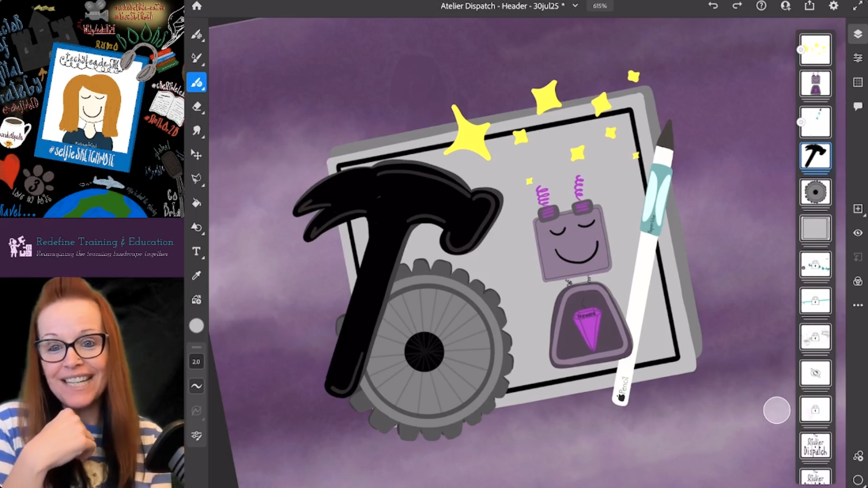Open the gray brush color swatch
The width and height of the screenshot is (868, 488).
coord(196,326)
